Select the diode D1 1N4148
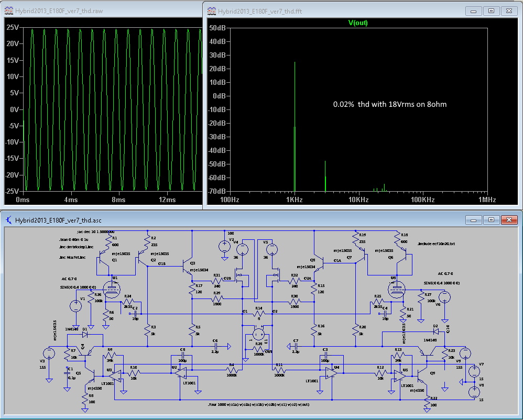The height and width of the screenshot is (420, 523). [84, 334]
